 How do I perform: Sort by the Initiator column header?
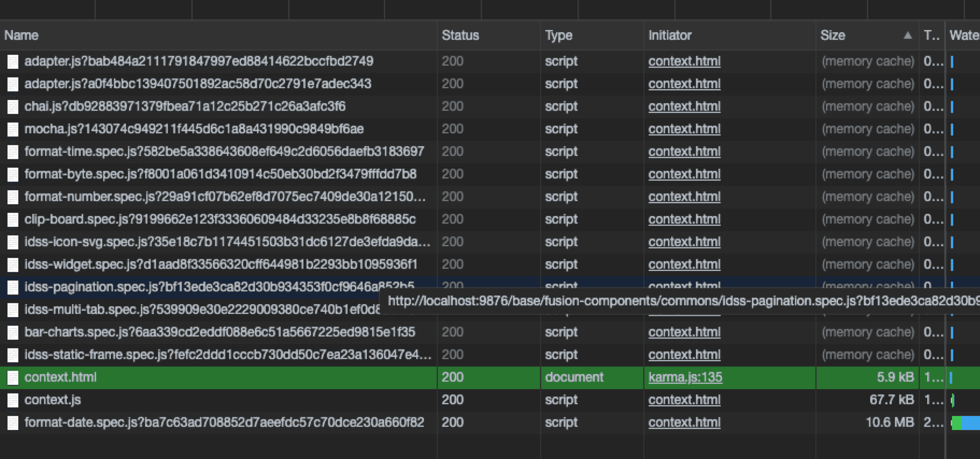[729, 35]
